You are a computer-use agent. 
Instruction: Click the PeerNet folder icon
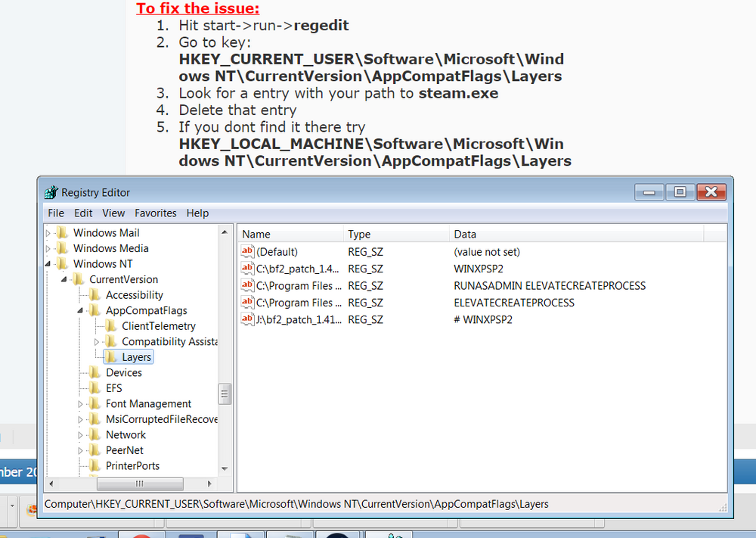tap(95, 449)
